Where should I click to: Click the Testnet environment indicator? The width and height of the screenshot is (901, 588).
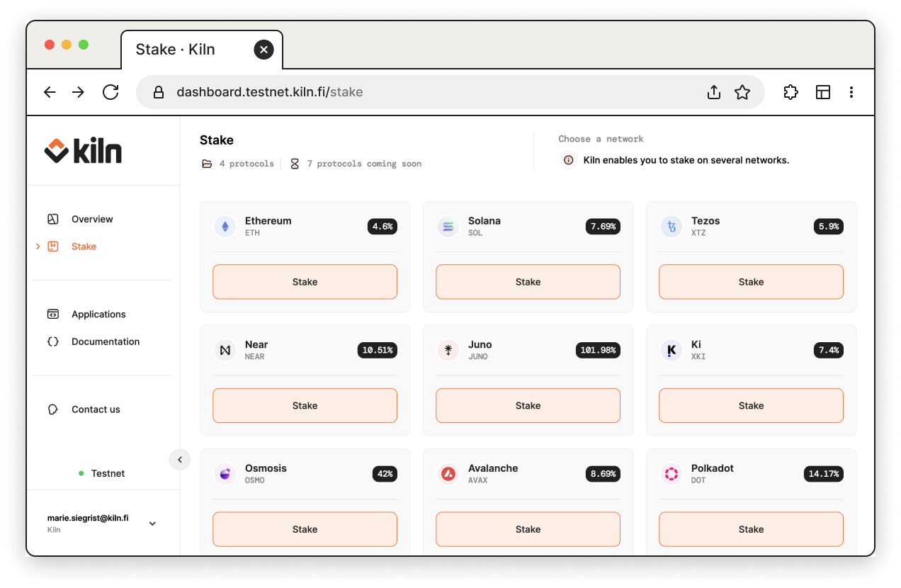102,473
